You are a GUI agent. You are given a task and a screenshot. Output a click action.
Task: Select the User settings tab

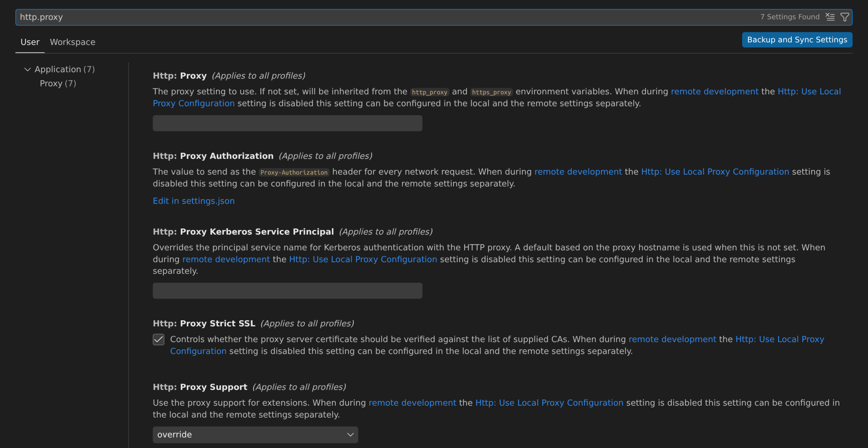tap(30, 42)
